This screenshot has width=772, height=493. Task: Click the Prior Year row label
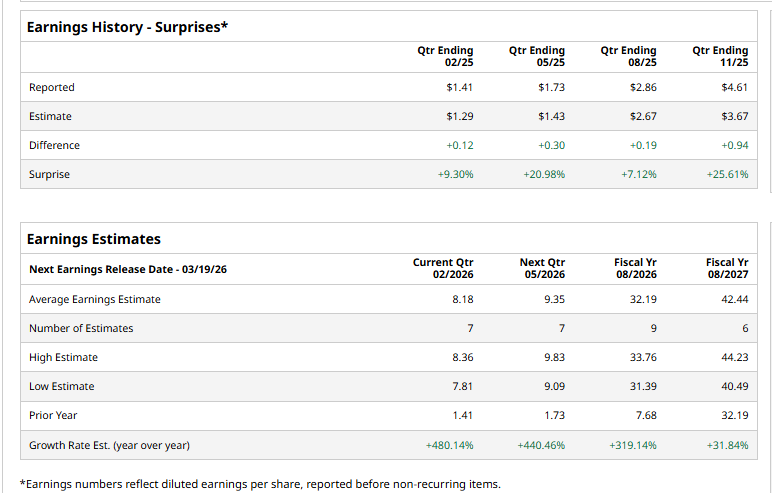[53, 415]
